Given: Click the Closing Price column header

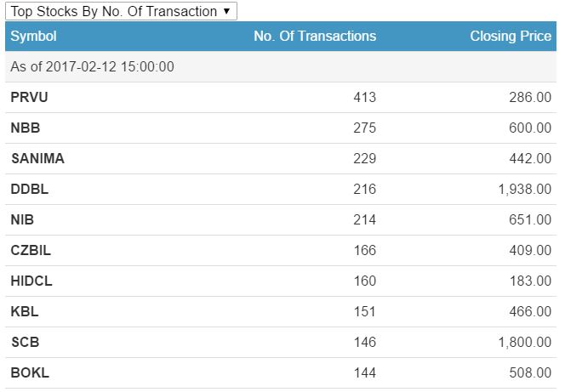Looking at the screenshot, I should [511, 37].
